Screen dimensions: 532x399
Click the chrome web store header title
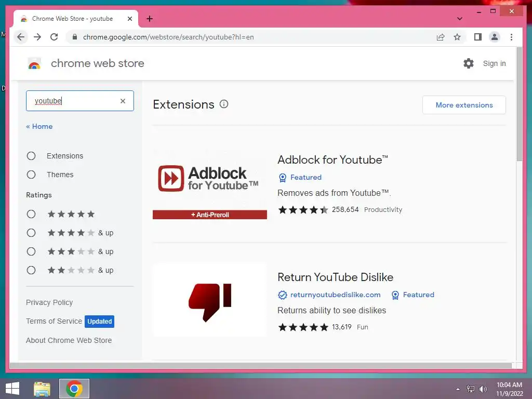pos(97,63)
